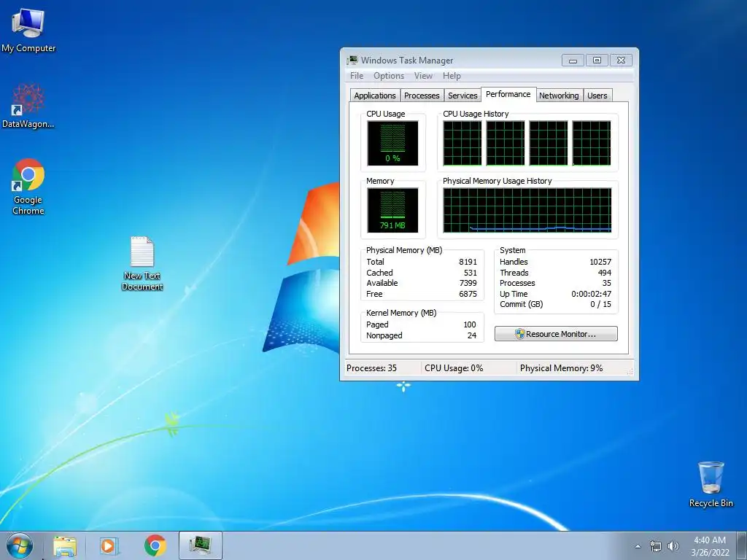Viewport: 747px width, 560px height.
Task: Click the CPU Usage gauge showing 0 %
Action: pyautogui.click(x=392, y=144)
